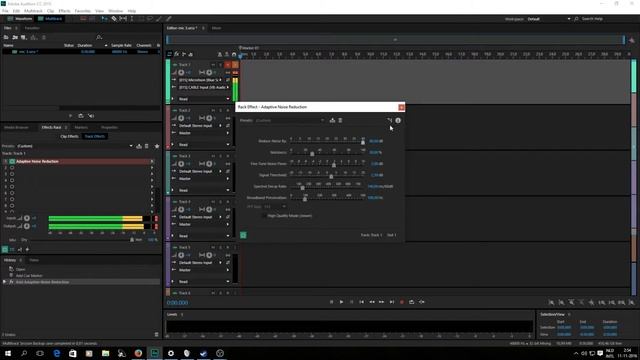Screen dimensions: 640x360
Task: Open the FFT Size dropdown
Action: point(274,207)
